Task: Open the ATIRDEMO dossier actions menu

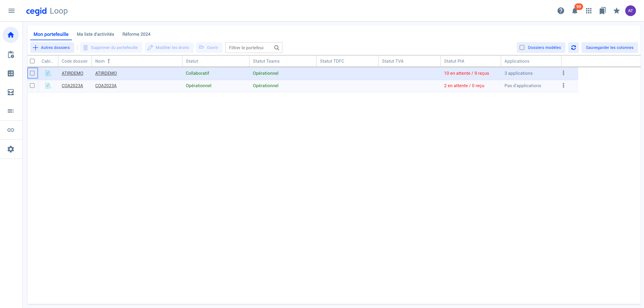Action: 563,73
